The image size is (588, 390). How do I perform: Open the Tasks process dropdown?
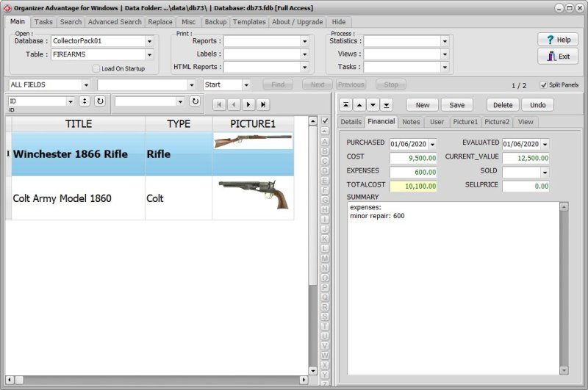(445, 67)
